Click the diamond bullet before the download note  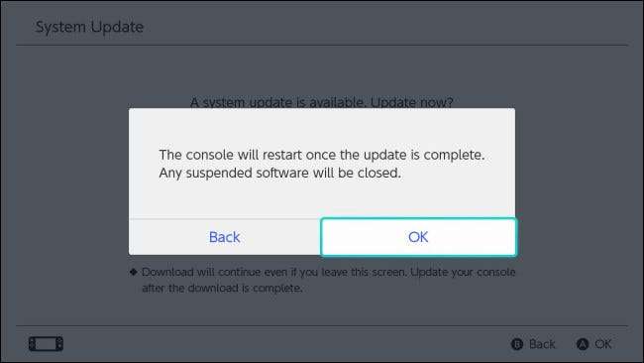coord(133,272)
